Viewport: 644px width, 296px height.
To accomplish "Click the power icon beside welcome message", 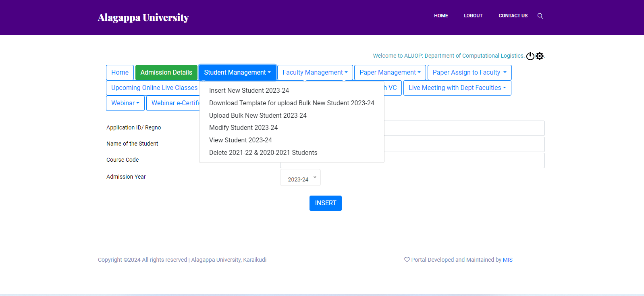I will click(530, 56).
